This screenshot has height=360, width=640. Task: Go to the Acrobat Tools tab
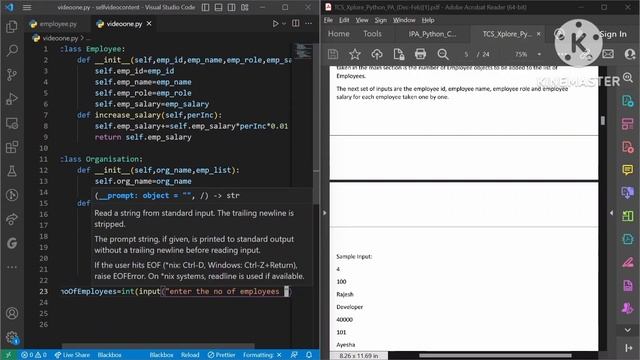pyautogui.click(x=372, y=34)
